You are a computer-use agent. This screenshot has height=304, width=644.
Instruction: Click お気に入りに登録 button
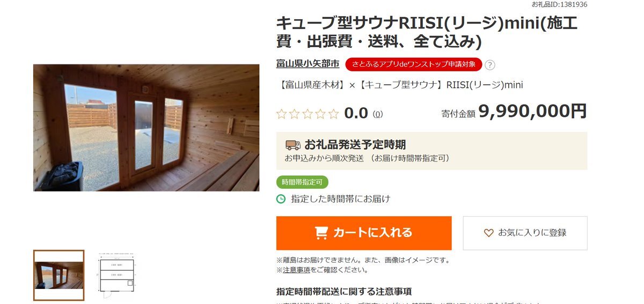525,233
